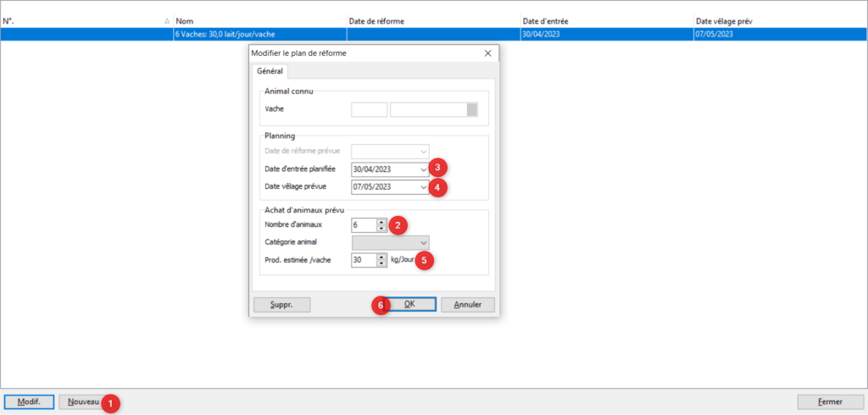Increase Prod. estimée /vache value
This screenshot has height=415, width=868.
click(x=381, y=257)
